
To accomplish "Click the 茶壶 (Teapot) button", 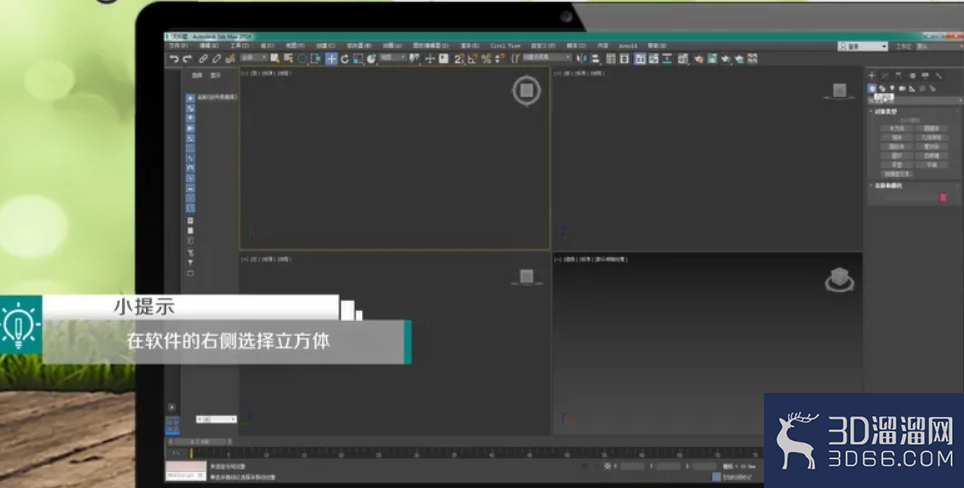I will [x=897, y=165].
